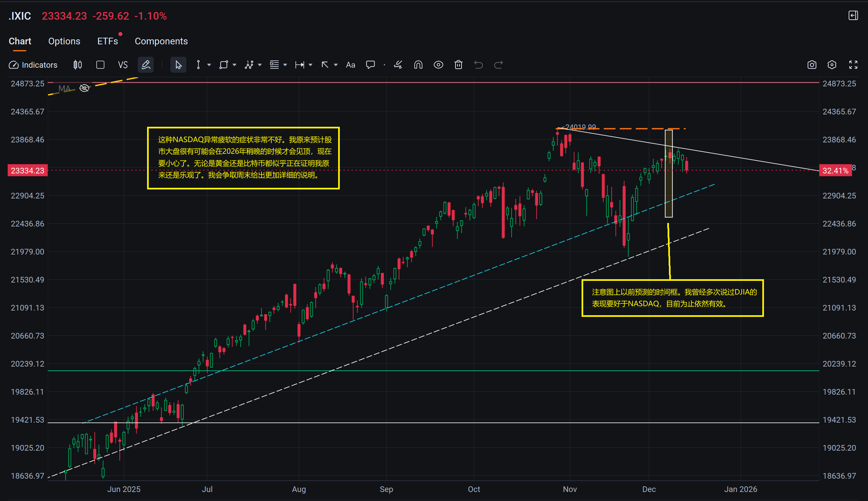
Task: Toggle MA indicator visibility eye icon
Action: click(x=84, y=88)
